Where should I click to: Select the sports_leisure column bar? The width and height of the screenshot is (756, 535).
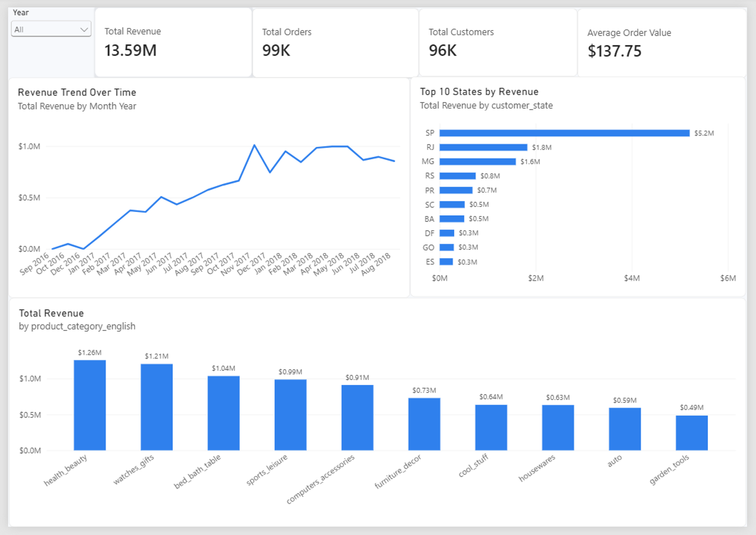tap(291, 415)
